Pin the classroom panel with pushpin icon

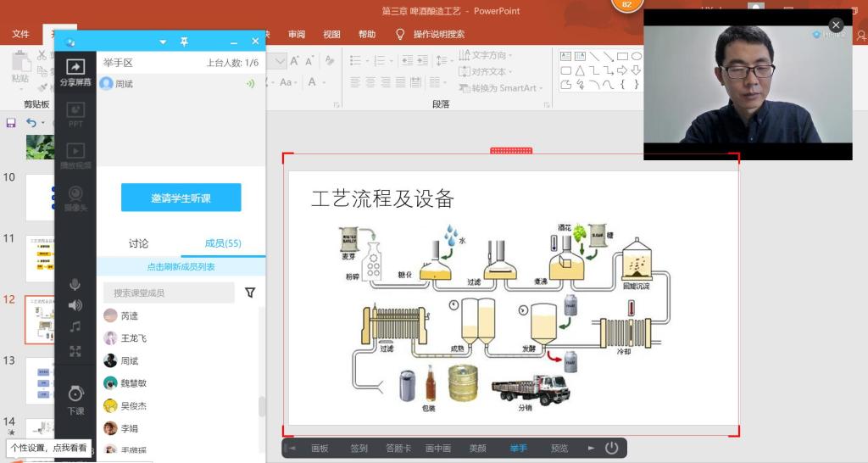pyautogui.click(x=184, y=42)
